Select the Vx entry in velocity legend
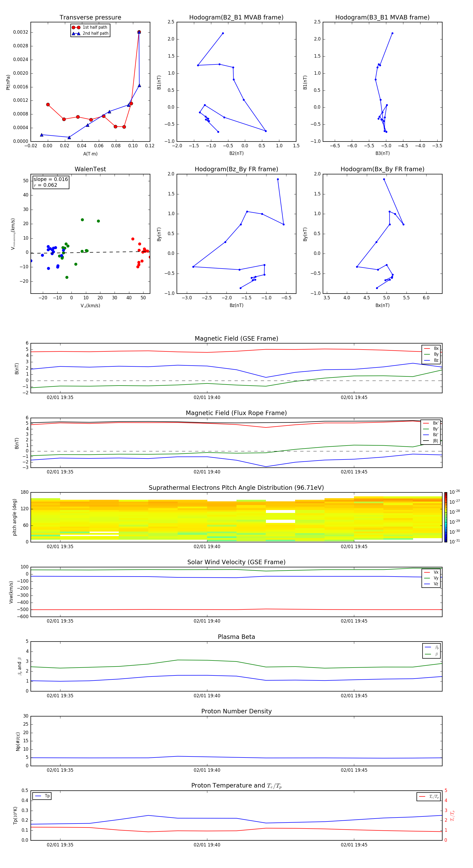Viewport: 473px width, 868px height. pyautogui.click(x=431, y=573)
